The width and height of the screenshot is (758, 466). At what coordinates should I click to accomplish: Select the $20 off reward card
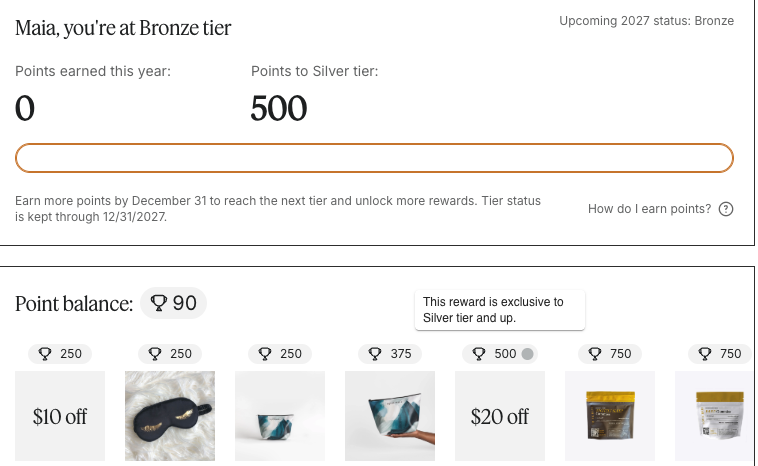click(x=500, y=416)
